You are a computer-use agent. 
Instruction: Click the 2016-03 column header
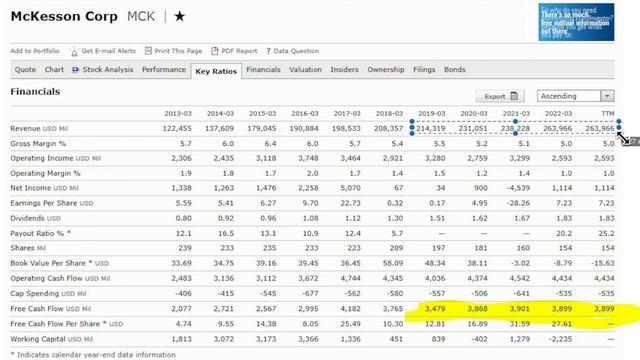[x=305, y=113]
